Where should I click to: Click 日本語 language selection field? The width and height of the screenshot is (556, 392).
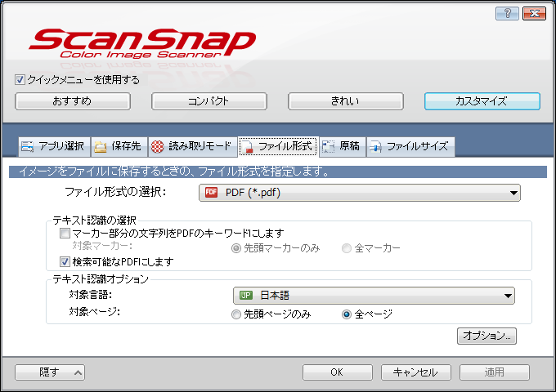[x=374, y=296]
